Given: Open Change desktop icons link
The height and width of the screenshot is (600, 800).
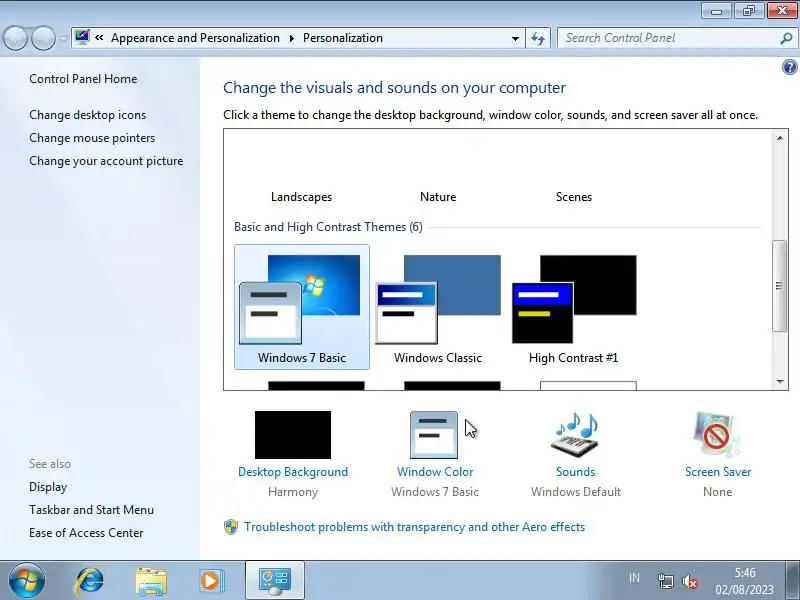Looking at the screenshot, I should 87,115.
